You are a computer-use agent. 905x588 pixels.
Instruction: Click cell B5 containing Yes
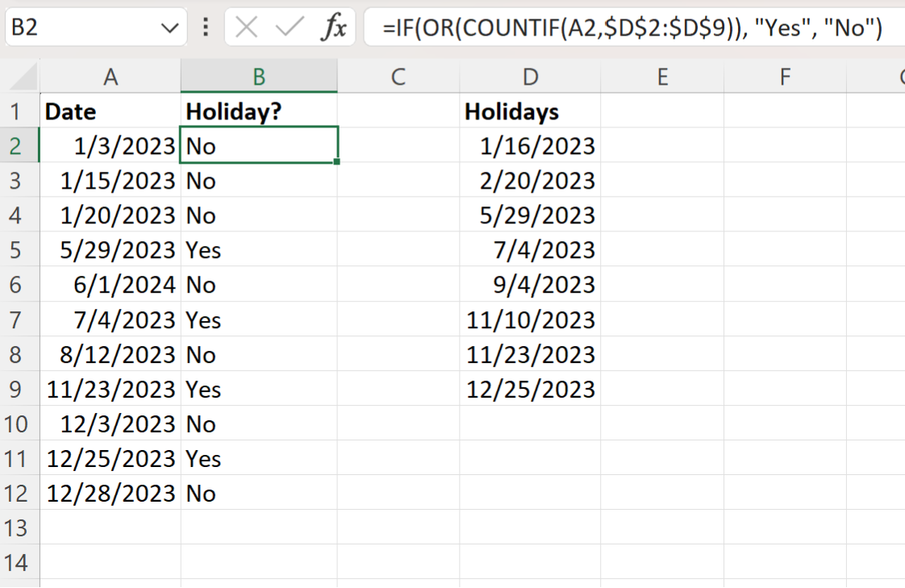point(258,250)
